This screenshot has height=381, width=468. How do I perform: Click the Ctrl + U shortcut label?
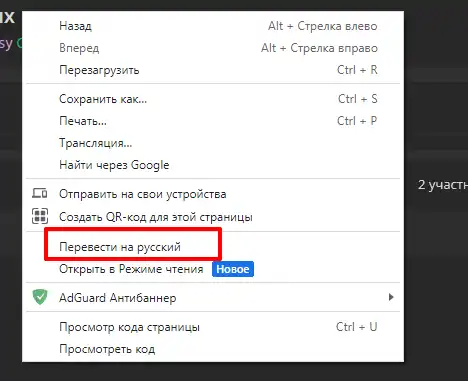coord(356,327)
